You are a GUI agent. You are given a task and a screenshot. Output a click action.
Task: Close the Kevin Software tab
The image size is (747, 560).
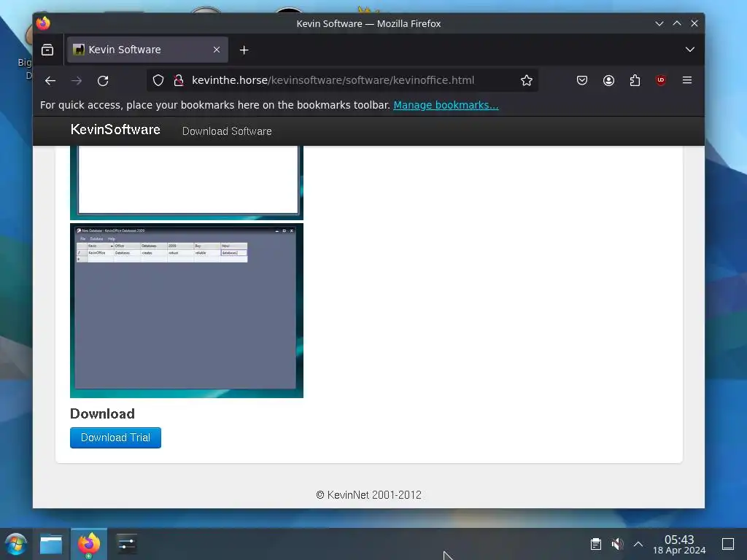click(x=217, y=50)
